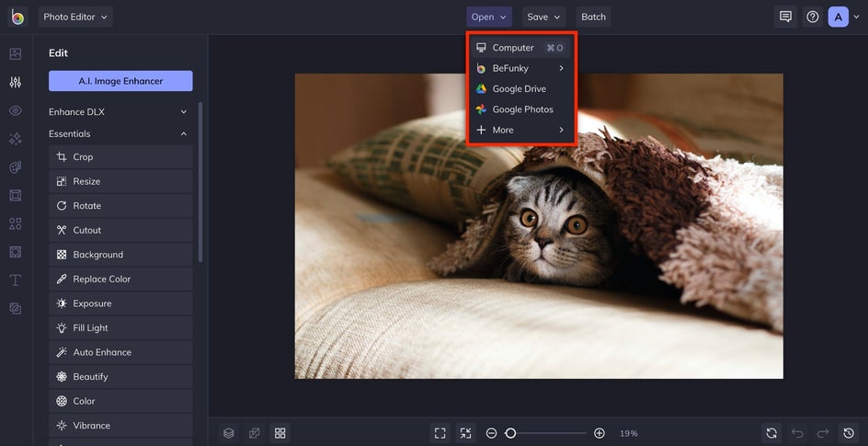868x446 pixels.
Task: Click the BeFunky logo icon
Action: (x=17, y=17)
